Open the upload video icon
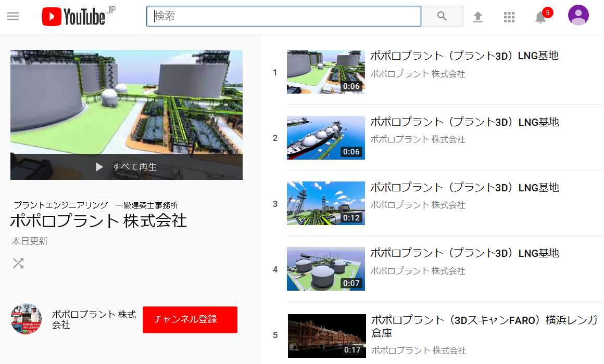The width and height of the screenshot is (604, 364). pyautogui.click(x=478, y=17)
